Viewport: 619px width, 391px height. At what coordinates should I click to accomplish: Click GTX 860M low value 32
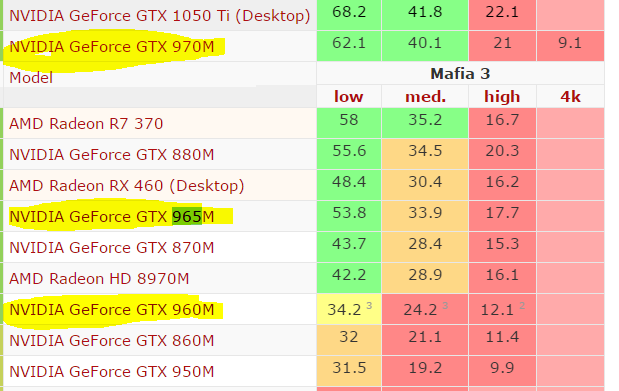tap(349, 337)
